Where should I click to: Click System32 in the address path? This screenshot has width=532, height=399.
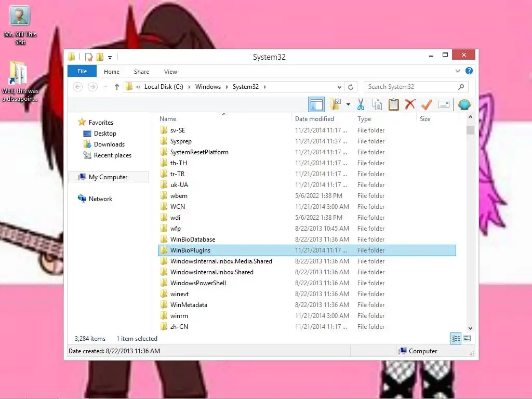pos(246,87)
